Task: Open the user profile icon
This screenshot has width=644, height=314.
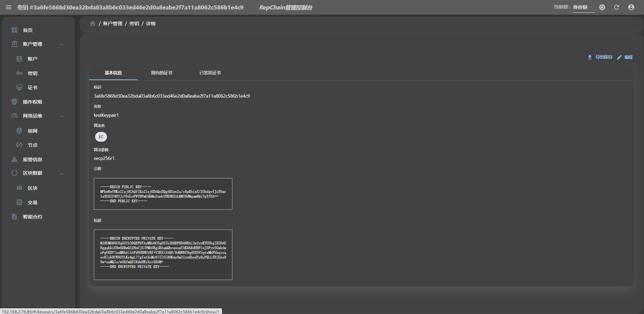Action: click(x=631, y=7)
